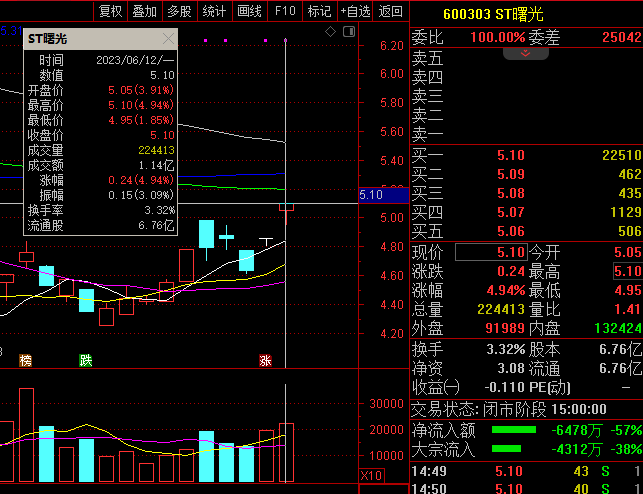Add stock via +自选 button
This screenshot has height=494, width=643.
[x=355, y=11]
